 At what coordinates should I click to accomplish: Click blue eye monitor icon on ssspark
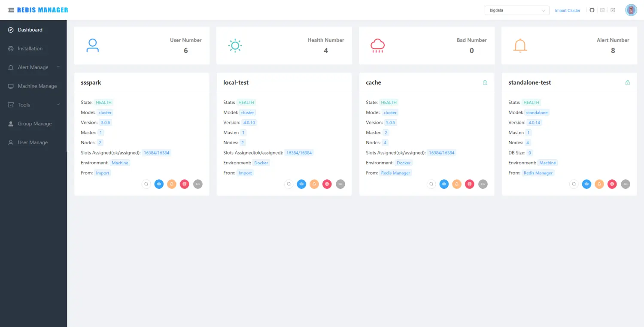pyautogui.click(x=159, y=184)
